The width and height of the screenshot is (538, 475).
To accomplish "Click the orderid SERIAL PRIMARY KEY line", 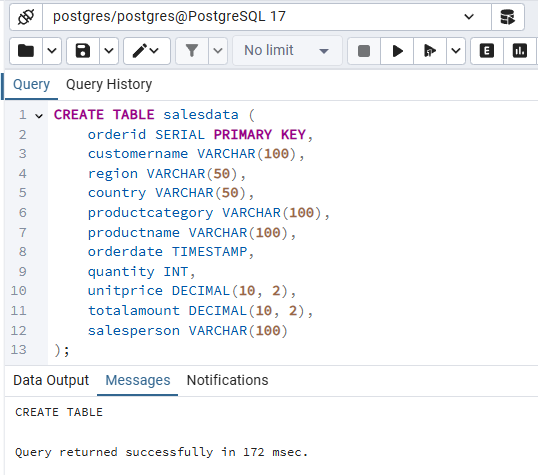I will point(200,135).
